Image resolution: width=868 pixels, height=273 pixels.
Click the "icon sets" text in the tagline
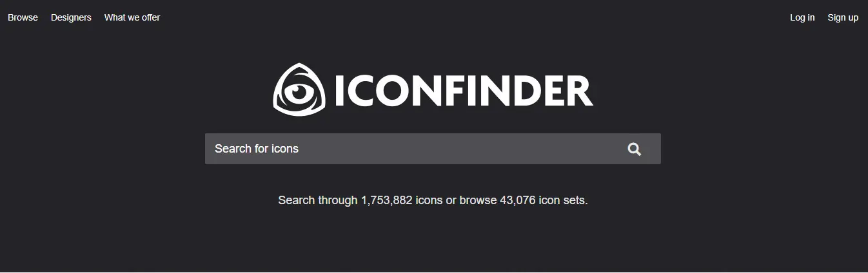(x=563, y=200)
